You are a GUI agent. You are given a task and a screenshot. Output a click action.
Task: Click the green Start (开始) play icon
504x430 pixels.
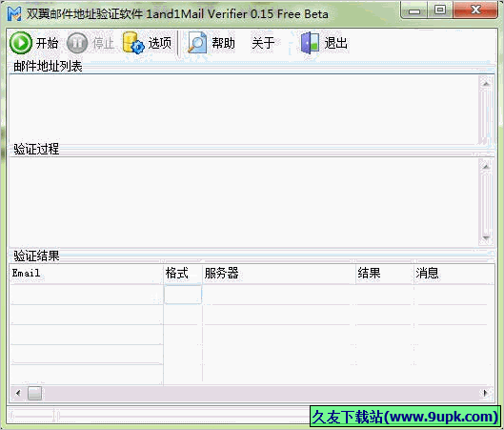coord(21,43)
